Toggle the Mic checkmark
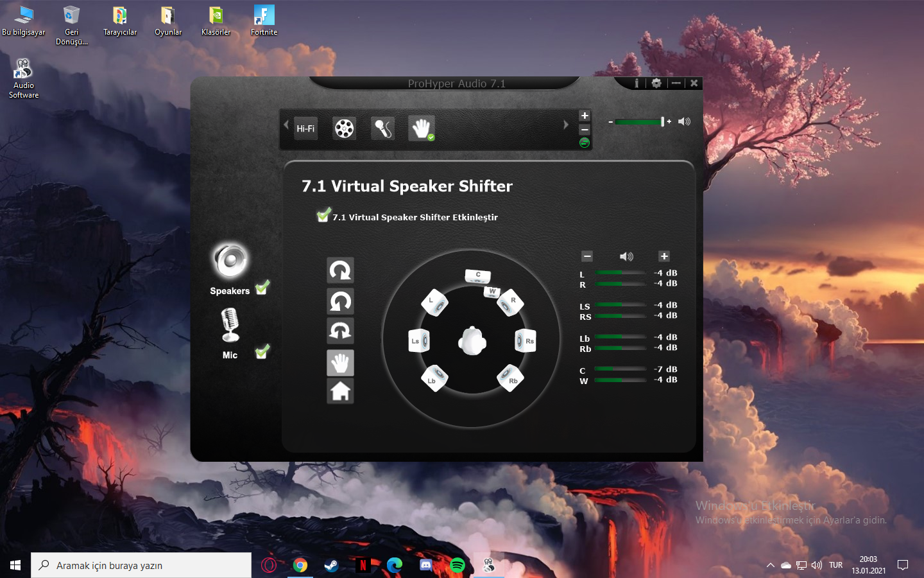924x578 pixels. point(262,351)
